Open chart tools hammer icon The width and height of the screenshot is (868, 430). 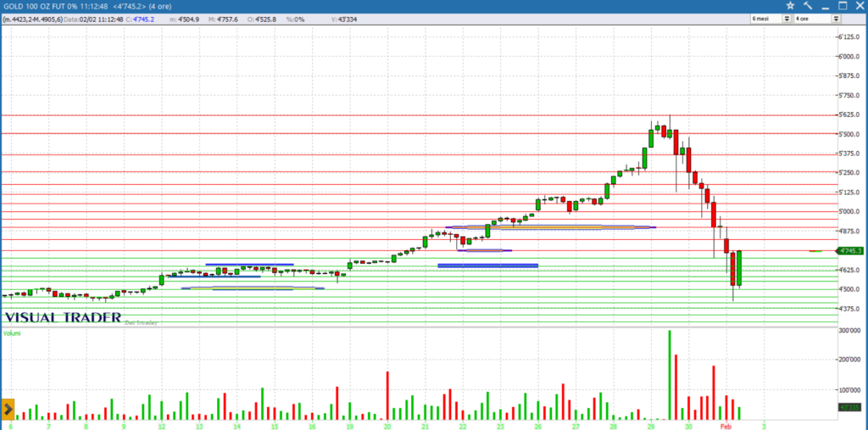(808, 6)
